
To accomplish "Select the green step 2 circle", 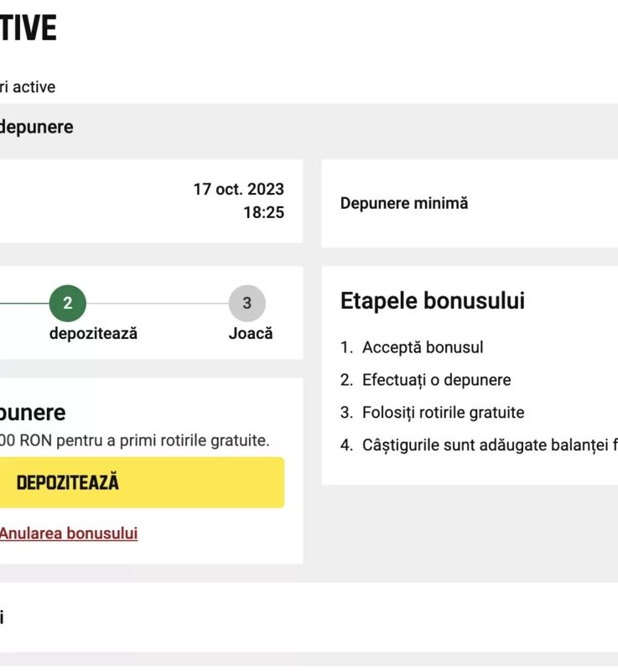I will (68, 304).
